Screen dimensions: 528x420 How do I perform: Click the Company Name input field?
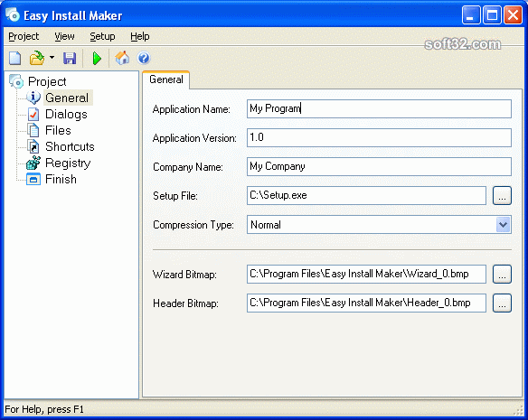pos(379,166)
